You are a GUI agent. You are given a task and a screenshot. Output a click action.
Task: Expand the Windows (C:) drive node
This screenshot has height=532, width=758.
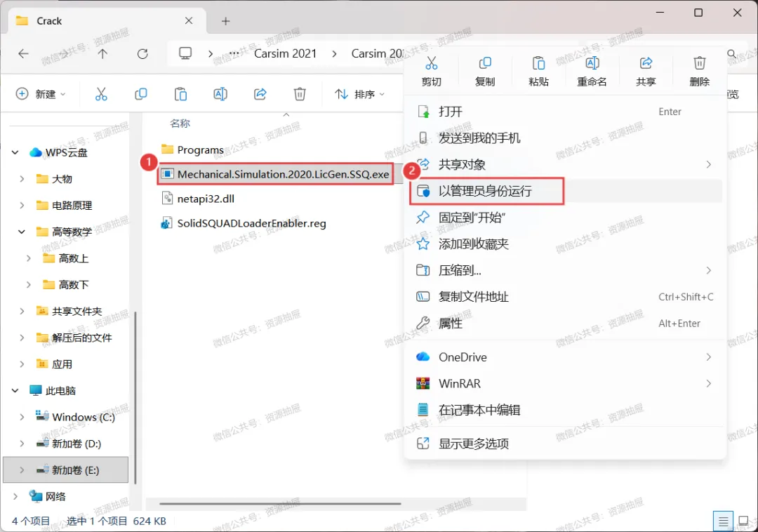coord(22,417)
